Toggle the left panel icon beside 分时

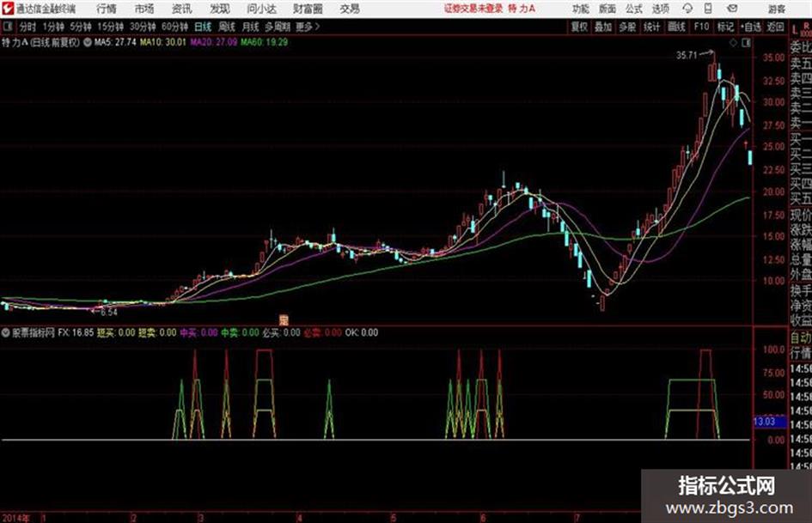[x=7, y=27]
